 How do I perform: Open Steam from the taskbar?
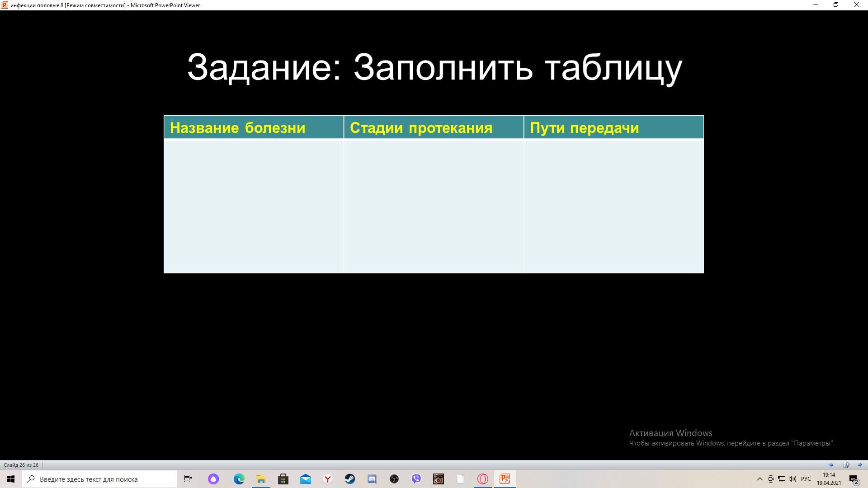tap(350, 479)
